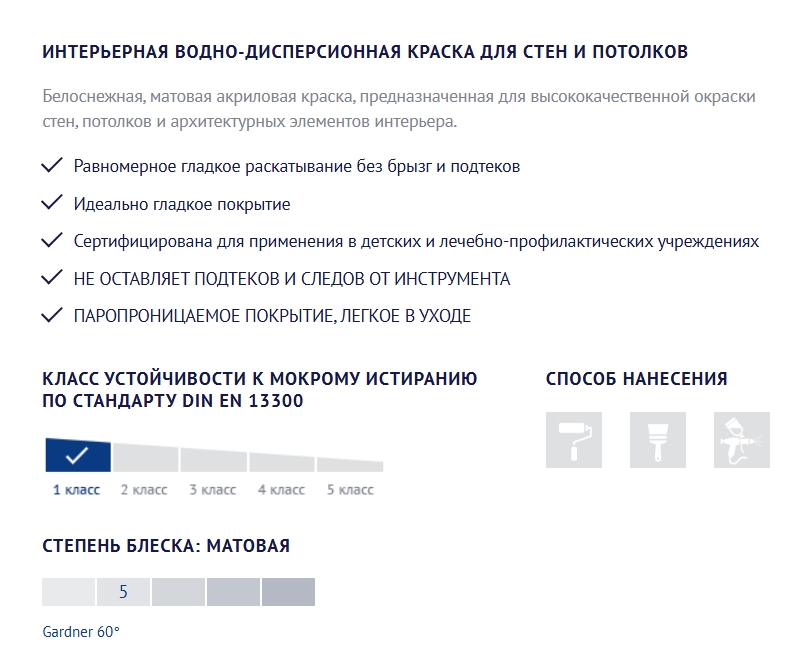
Task: Click the checkmark beside 'Равномерное гладкое раскатывание'
Action: pos(51,165)
